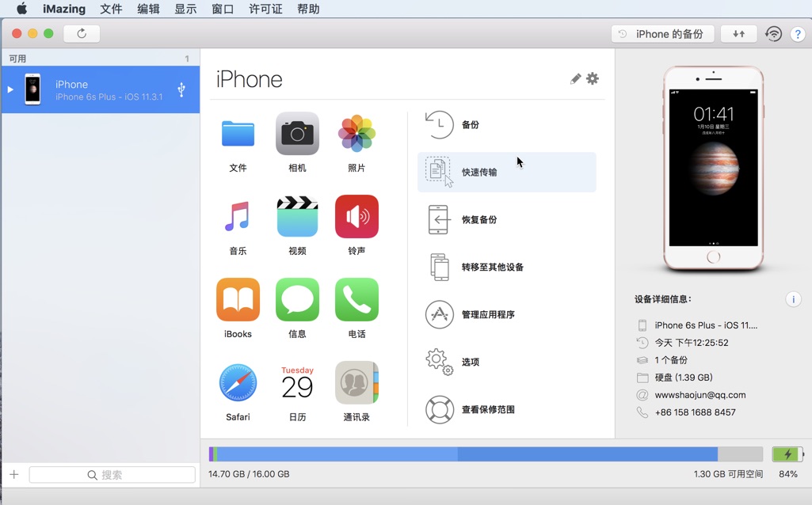Screen dimensions: 812x505
Task: Click the storage usage bar
Action: point(486,454)
